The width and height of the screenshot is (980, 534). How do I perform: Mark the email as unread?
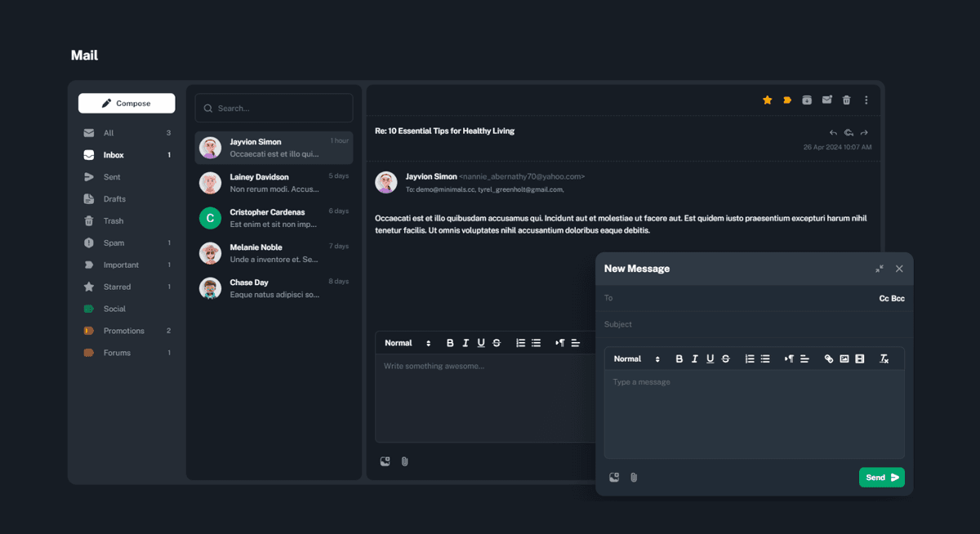tap(826, 100)
